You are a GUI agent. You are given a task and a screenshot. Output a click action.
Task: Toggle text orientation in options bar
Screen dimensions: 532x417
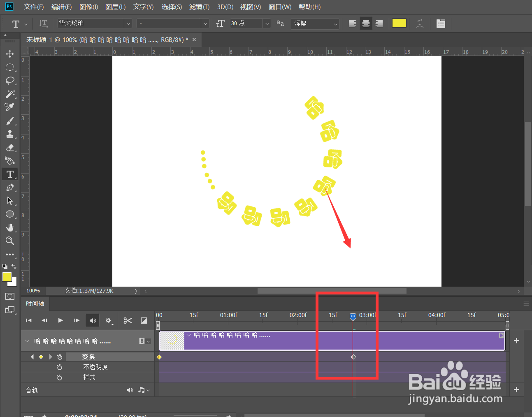(x=43, y=23)
